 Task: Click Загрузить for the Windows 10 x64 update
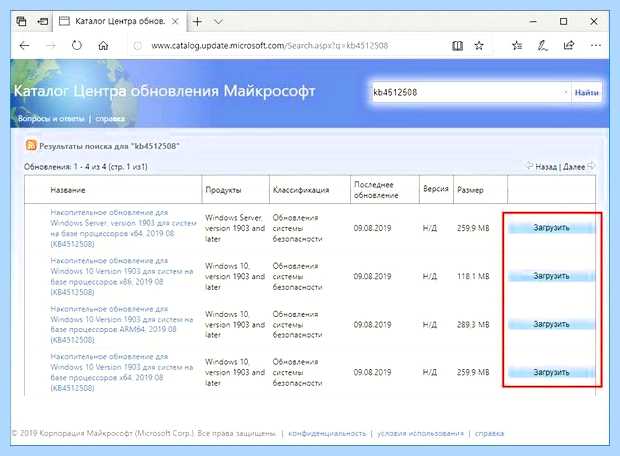(x=551, y=373)
